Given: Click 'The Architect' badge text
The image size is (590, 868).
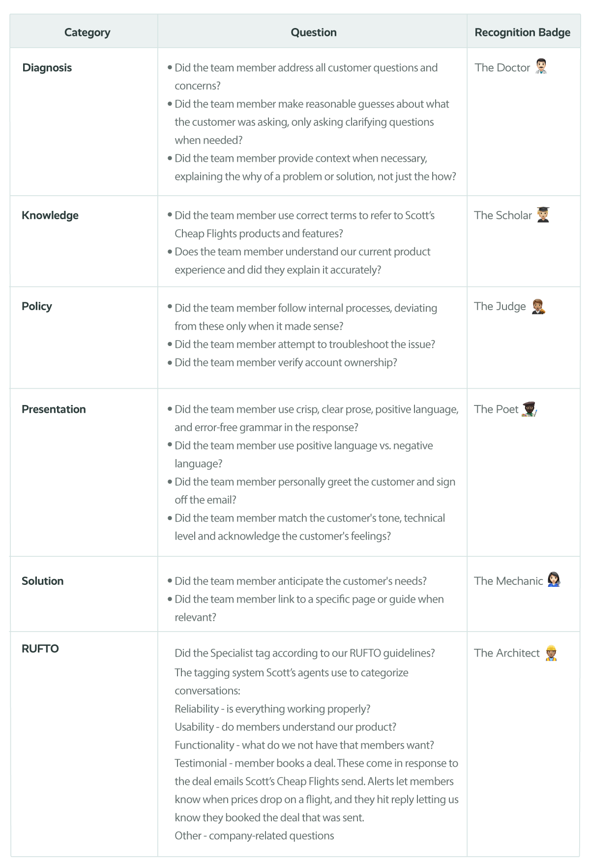Looking at the screenshot, I should tap(506, 653).
